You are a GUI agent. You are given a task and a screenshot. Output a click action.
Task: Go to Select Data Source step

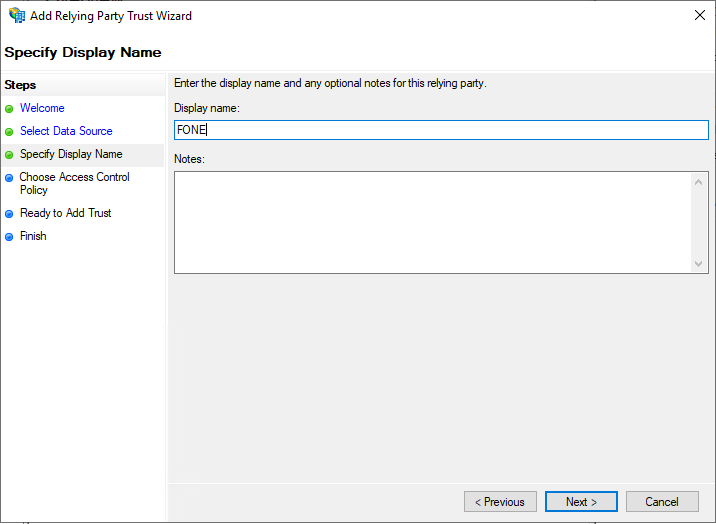click(x=66, y=131)
